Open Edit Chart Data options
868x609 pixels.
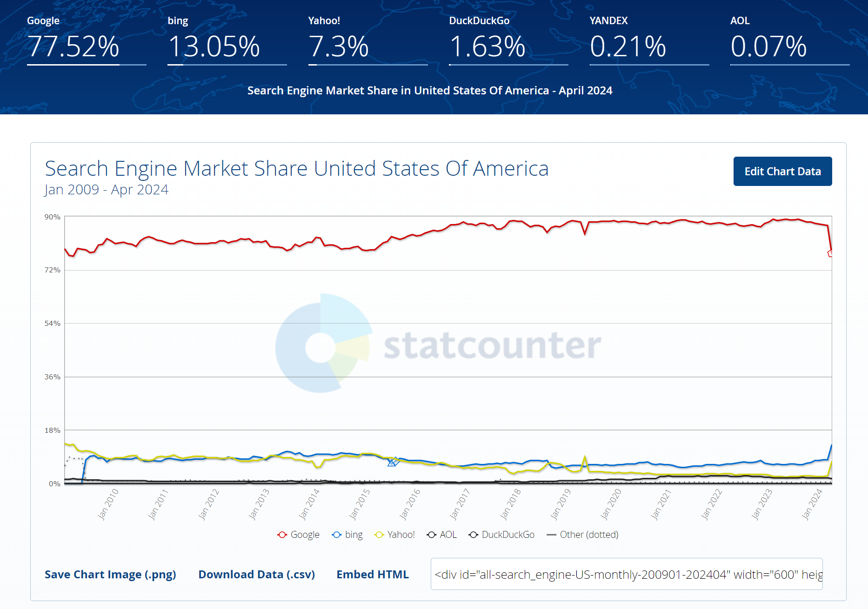click(x=782, y=171)
